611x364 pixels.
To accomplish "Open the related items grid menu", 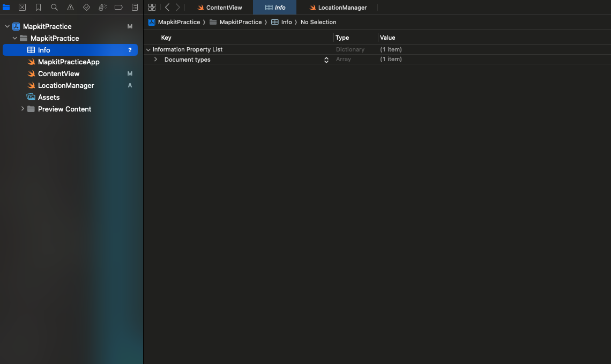I will (152, 7).
